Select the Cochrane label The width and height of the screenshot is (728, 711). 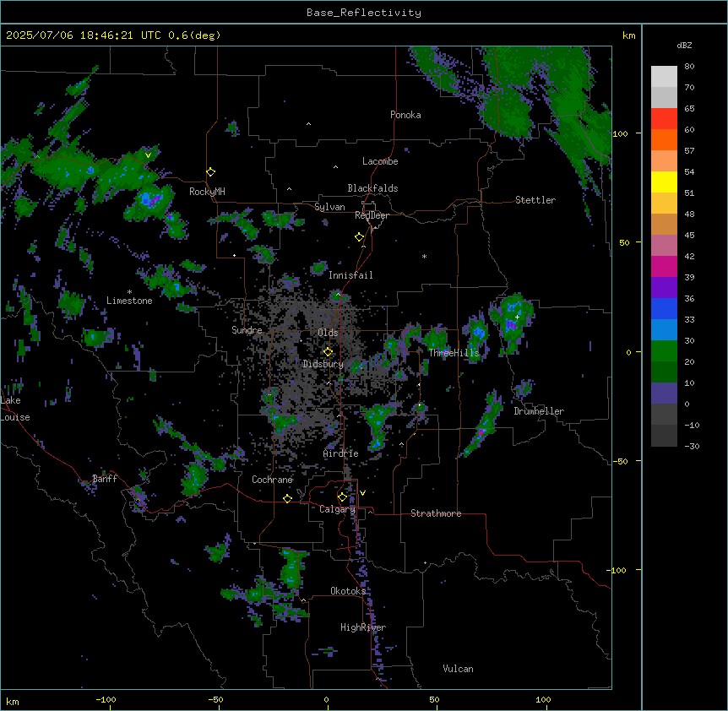click(x=272, y=480)
